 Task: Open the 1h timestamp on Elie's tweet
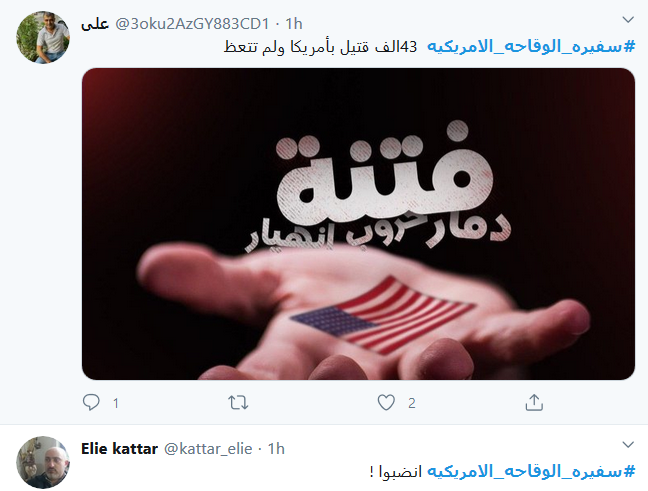(x=276, y=448)
